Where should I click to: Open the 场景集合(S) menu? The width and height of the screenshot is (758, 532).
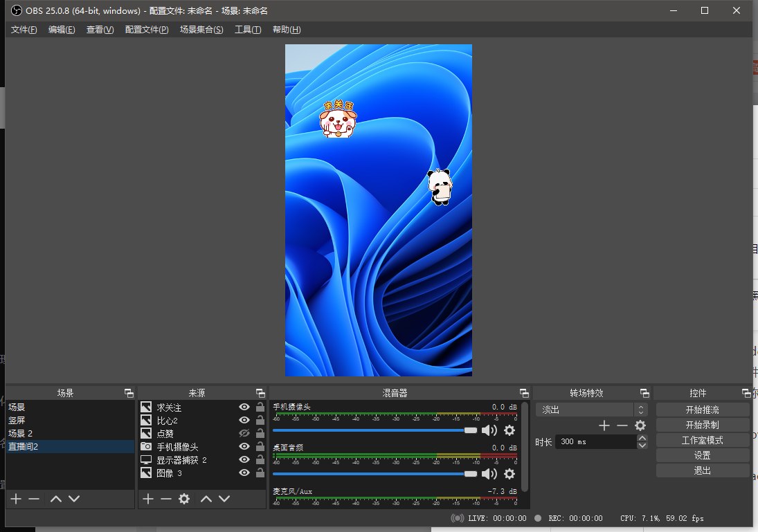point(201,30)
